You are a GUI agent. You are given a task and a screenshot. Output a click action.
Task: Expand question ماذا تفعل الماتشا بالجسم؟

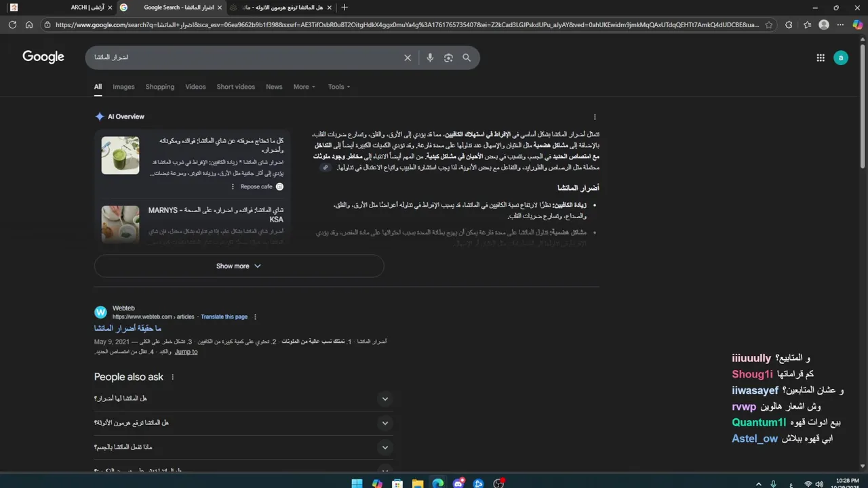click(x=243, y=447)
